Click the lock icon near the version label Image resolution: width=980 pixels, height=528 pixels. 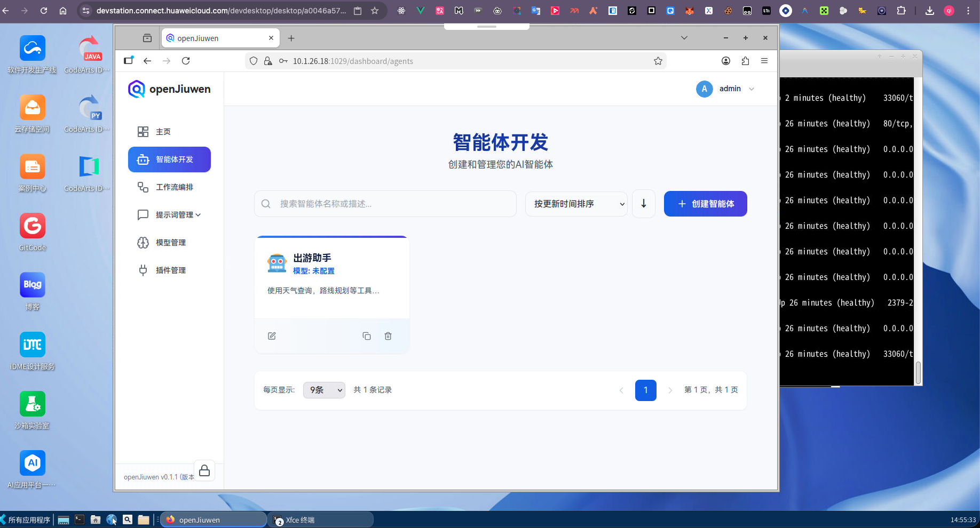[204, 470]
